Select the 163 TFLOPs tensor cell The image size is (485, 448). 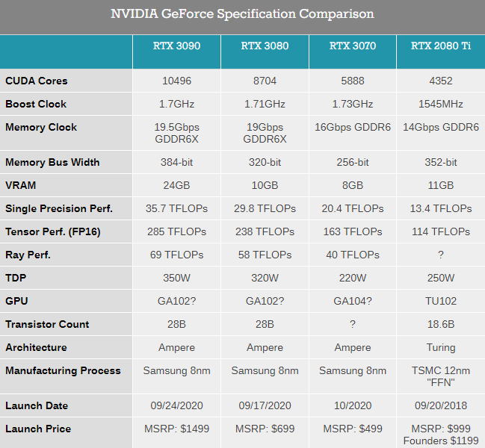353,231
